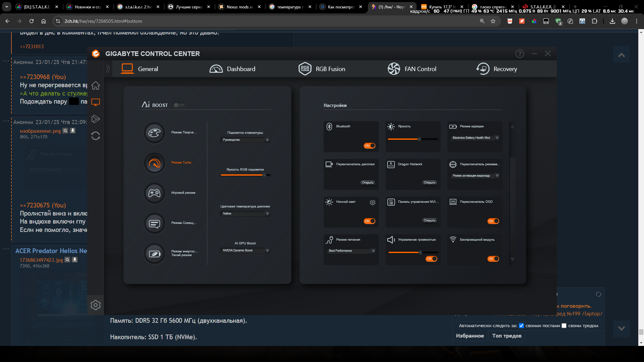Toggle the OSD switch off

pyautogui.click(x=493, y=221)
